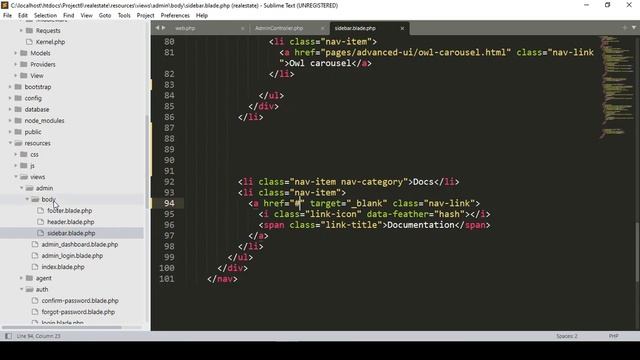Click the Models folder icon
This screenshot has height=360, width=640.
tap(24, 53)
